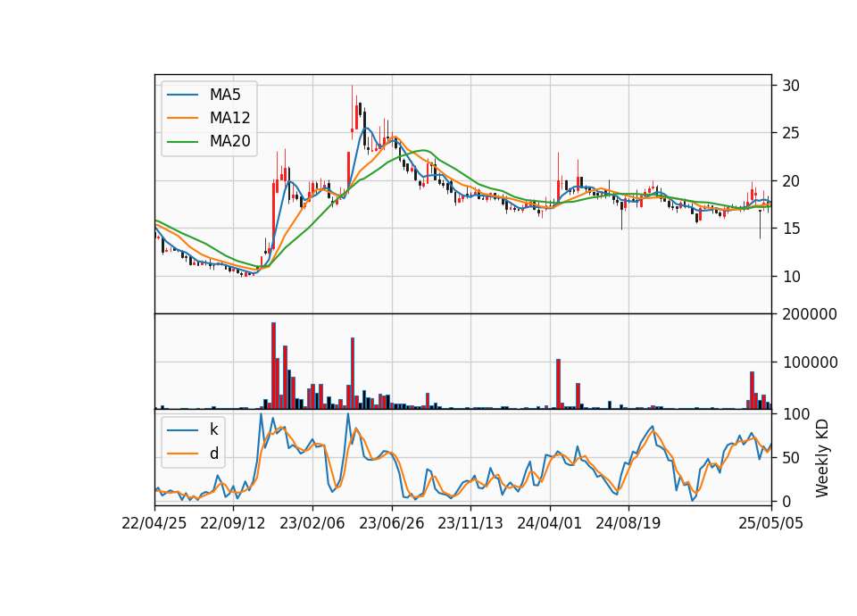Click the MA12 legend label

tap(230, 118)
